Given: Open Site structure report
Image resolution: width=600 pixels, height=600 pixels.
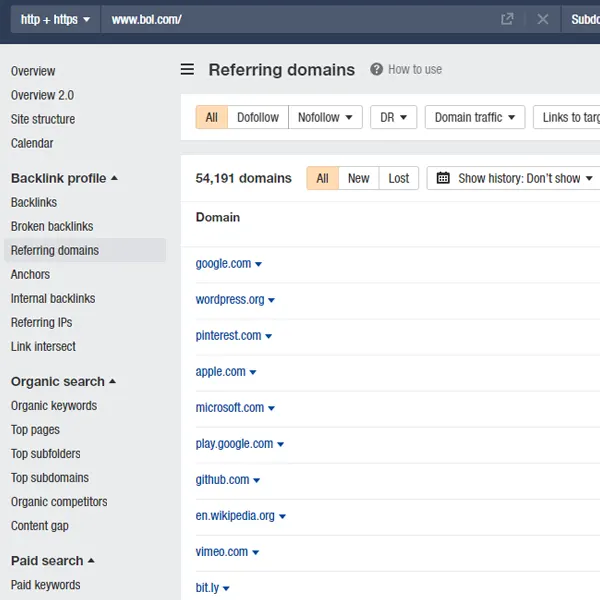Looking at the screenshot, I should 43,119.
